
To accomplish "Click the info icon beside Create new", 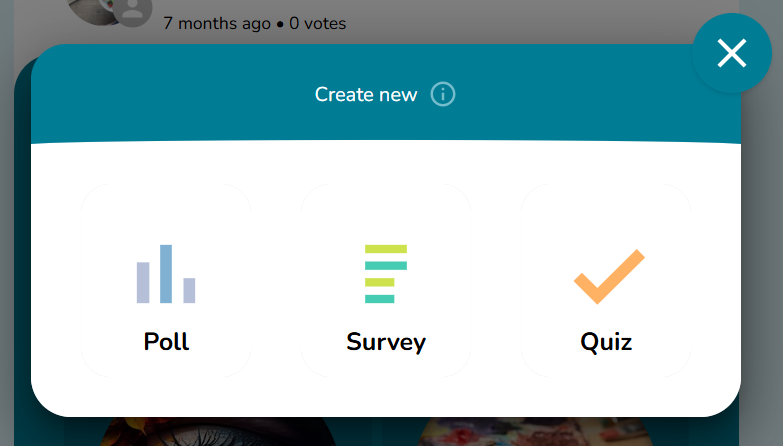I will (443, 95).
